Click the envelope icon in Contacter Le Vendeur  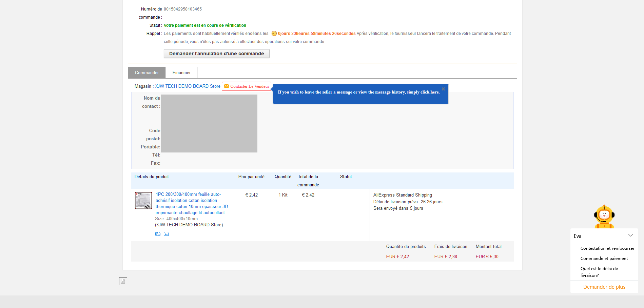click(x=227, y=86)
